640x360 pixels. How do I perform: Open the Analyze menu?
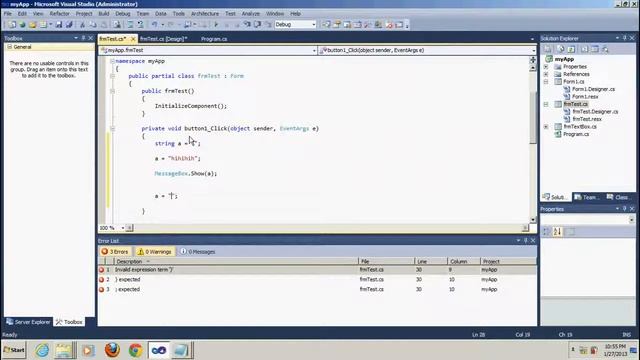[251, 13]
